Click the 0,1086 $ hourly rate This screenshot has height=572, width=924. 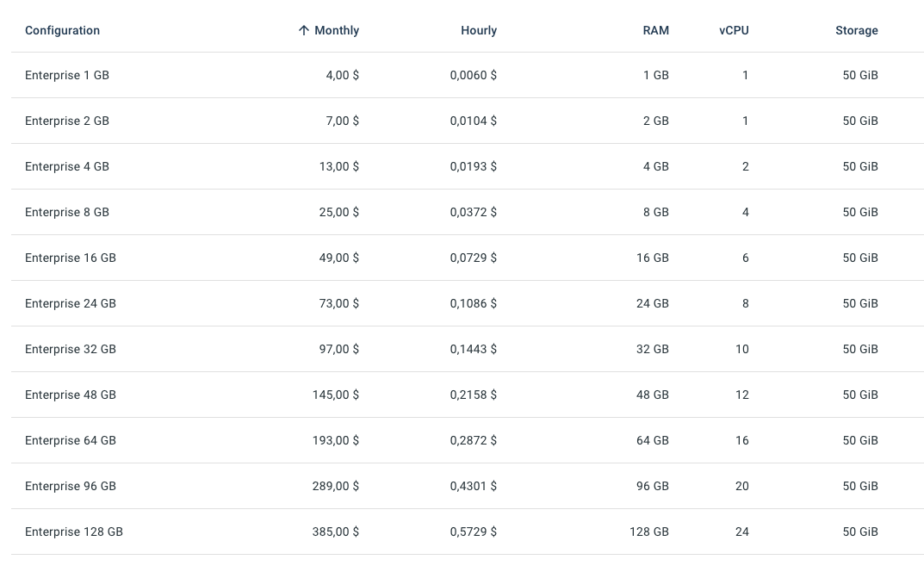coord(474,304)
